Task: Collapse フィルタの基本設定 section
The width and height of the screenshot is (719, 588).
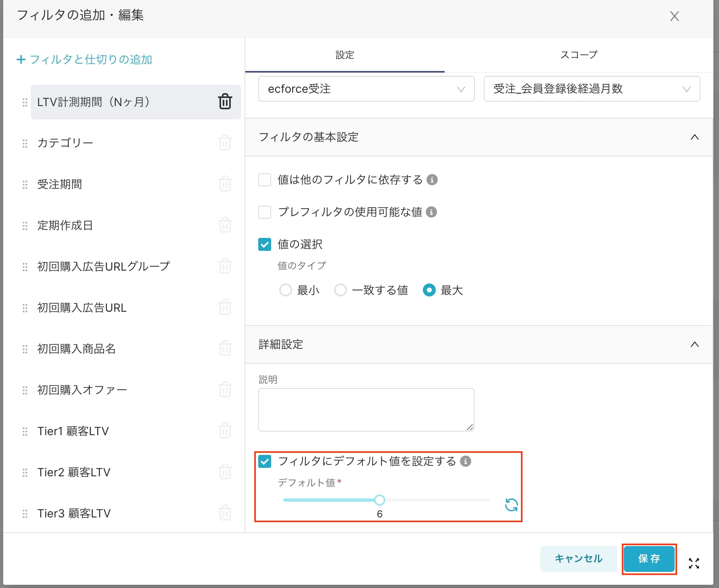Action: pos(694,137)
